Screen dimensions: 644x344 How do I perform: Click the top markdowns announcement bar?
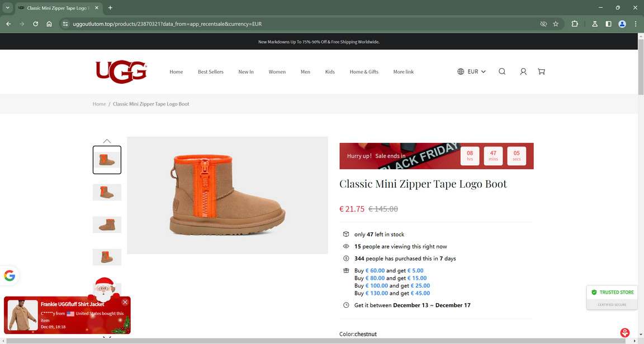[x=319, y=42]
